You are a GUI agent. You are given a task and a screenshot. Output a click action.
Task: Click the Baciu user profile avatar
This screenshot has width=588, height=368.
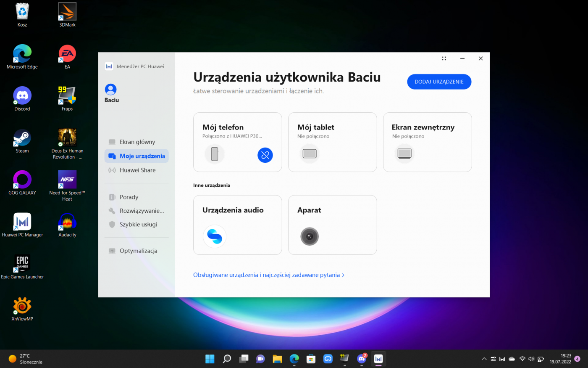(111, 90)
